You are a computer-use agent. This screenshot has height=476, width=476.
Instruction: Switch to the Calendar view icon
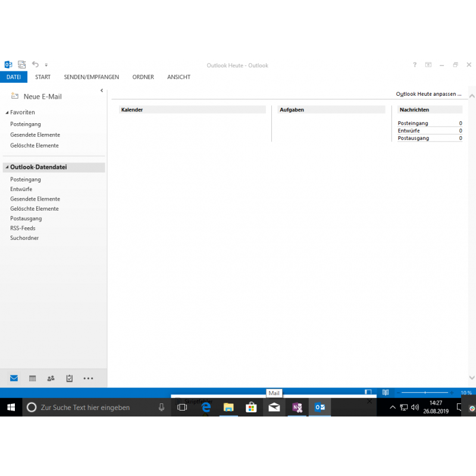(33, 378)
